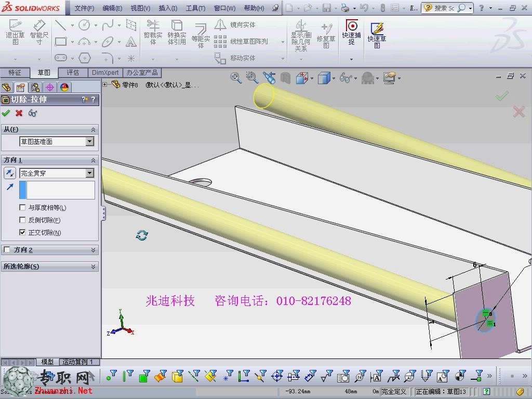This screenshot has width=532, height=399.
Task: Open 显示/删除几何关系 relations tool
Action: tap(301, 36)
